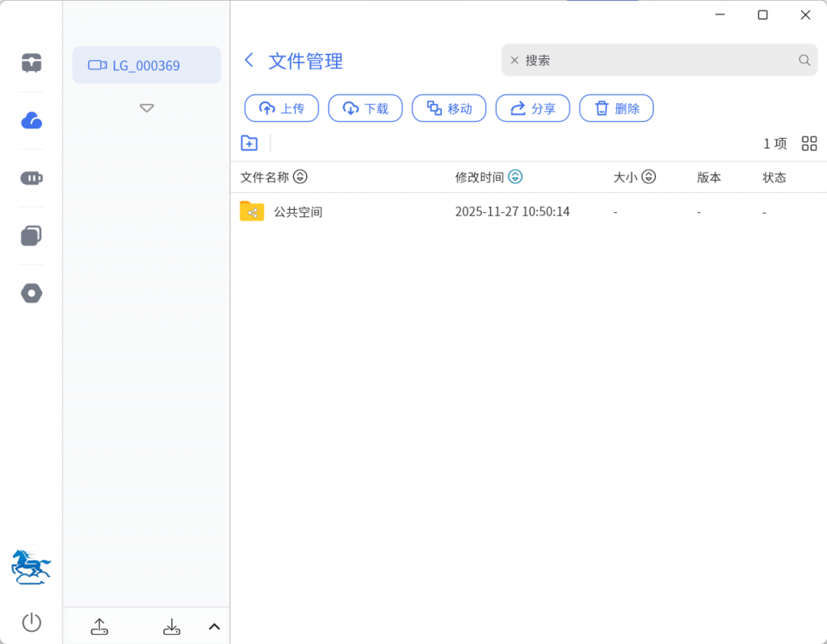Click the 删除 delete button
The height and width of the screenshot is (644, 827).
(616, 108)
